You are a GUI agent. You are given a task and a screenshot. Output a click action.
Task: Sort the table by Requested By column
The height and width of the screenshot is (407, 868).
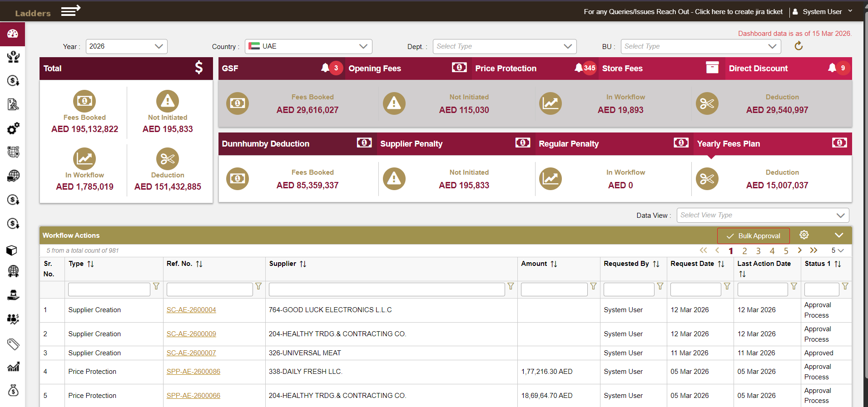coord(656,264)
